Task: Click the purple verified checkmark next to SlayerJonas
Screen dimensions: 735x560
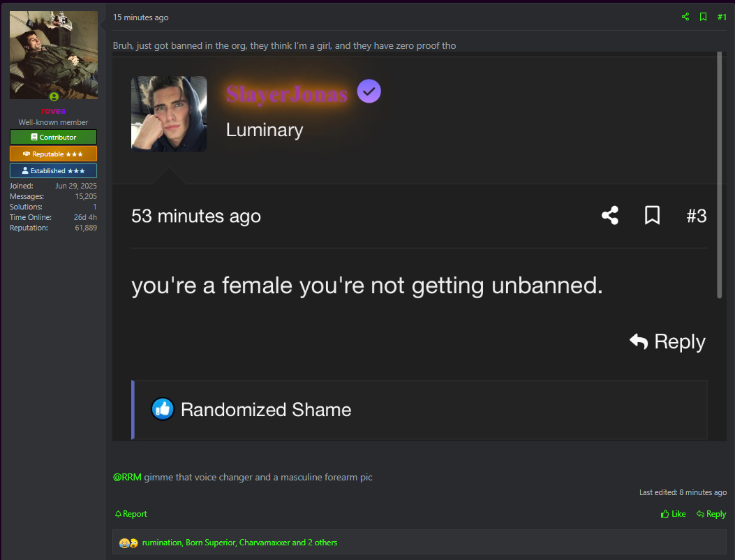Action: point(369,91)
